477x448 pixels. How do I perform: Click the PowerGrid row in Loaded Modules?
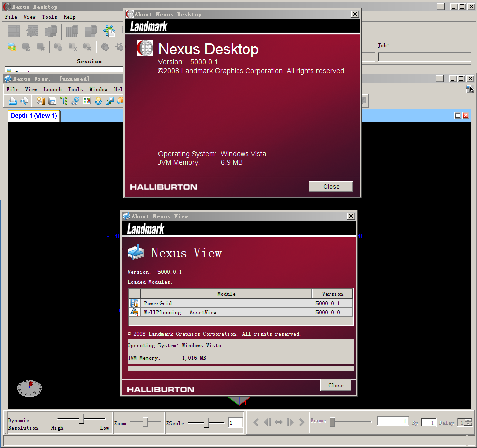[x=241, y=303]
